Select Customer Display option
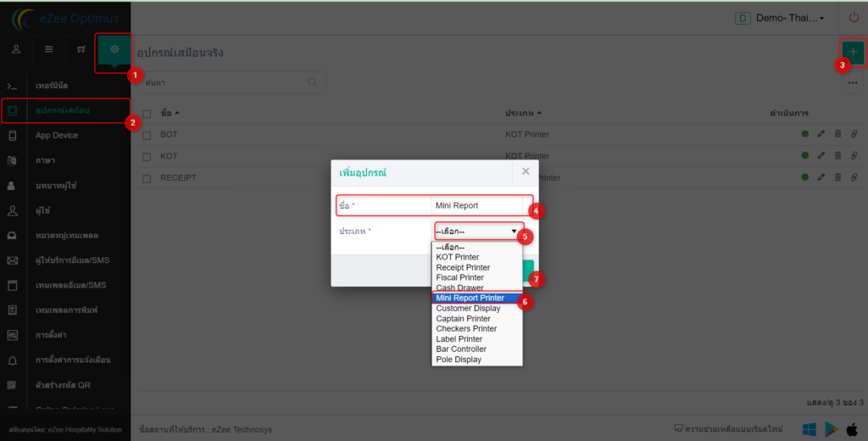The image size is (868, 441). 476,308
